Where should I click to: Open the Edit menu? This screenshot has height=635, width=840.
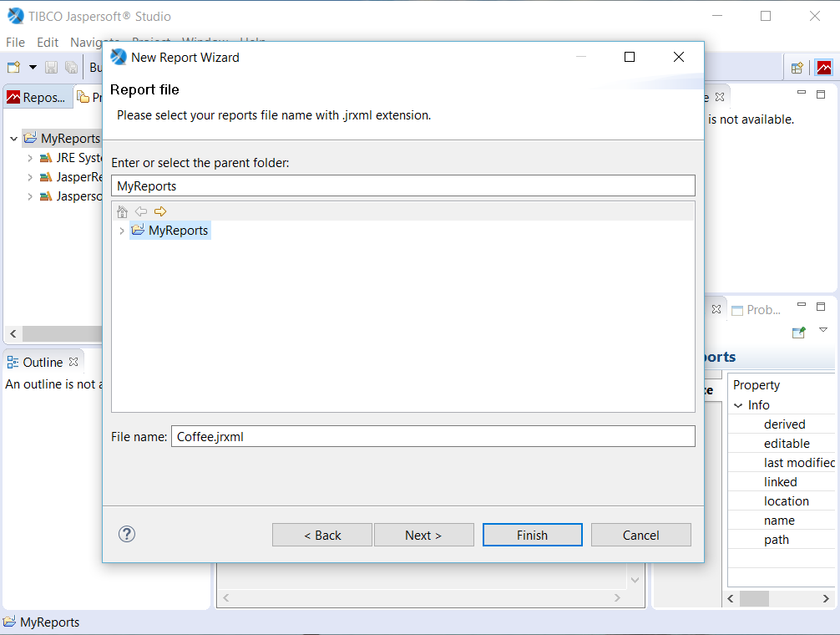(x=48, y=43)
